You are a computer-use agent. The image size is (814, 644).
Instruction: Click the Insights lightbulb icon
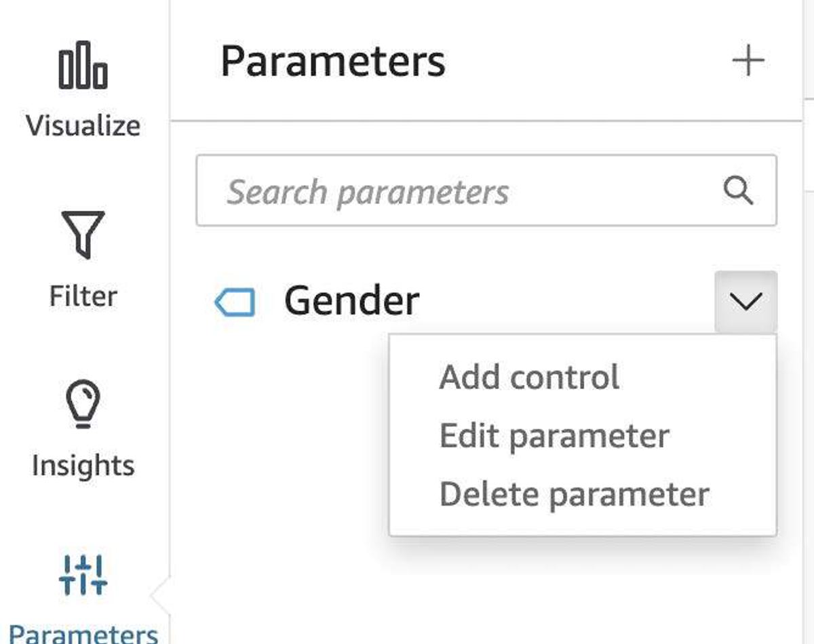pyautogui.click(x=83, y=404)
